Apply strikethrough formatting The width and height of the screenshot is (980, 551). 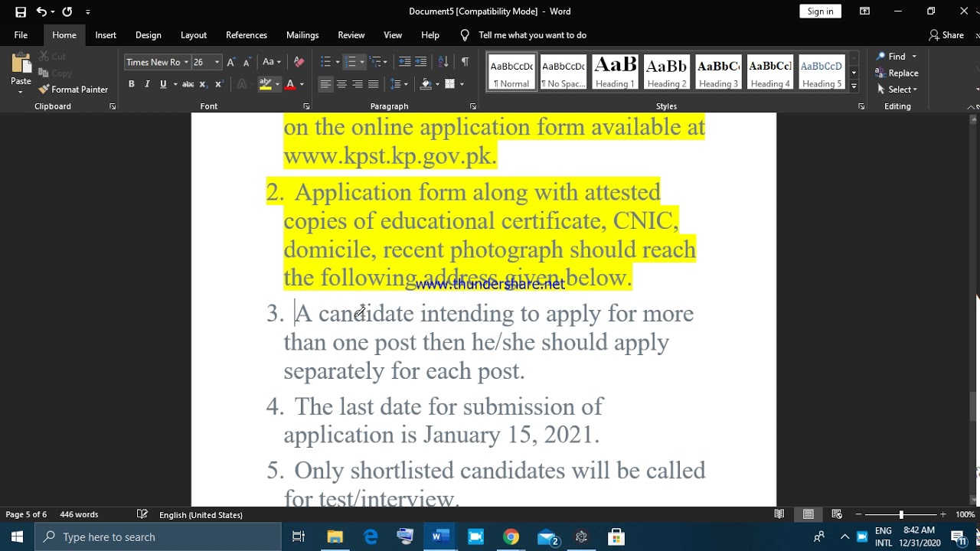188,84
